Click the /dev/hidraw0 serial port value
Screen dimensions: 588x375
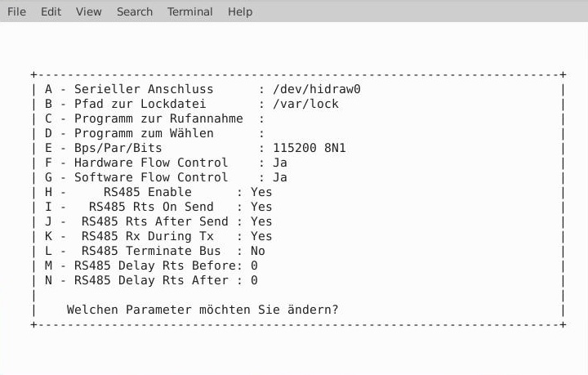(x=317, y=89)
